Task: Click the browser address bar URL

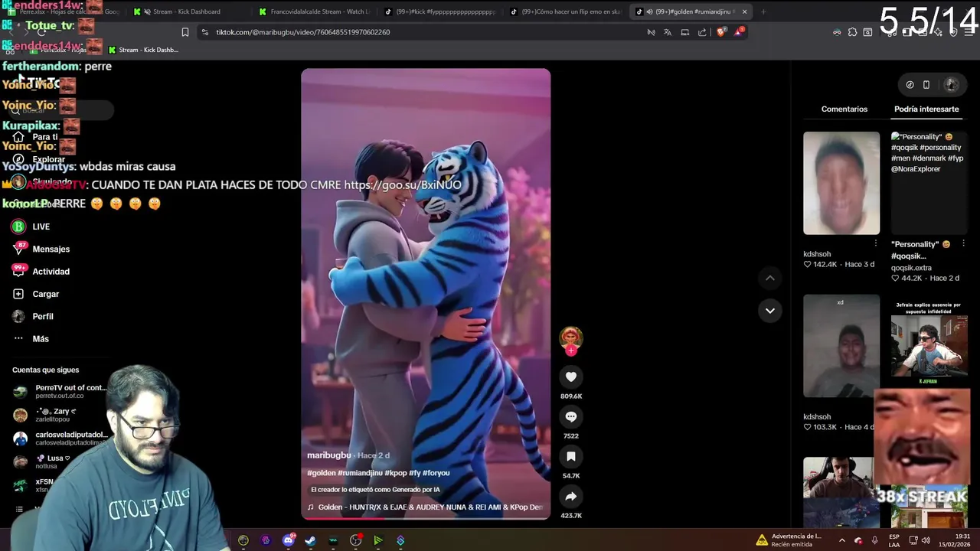Action: (303, 32)
